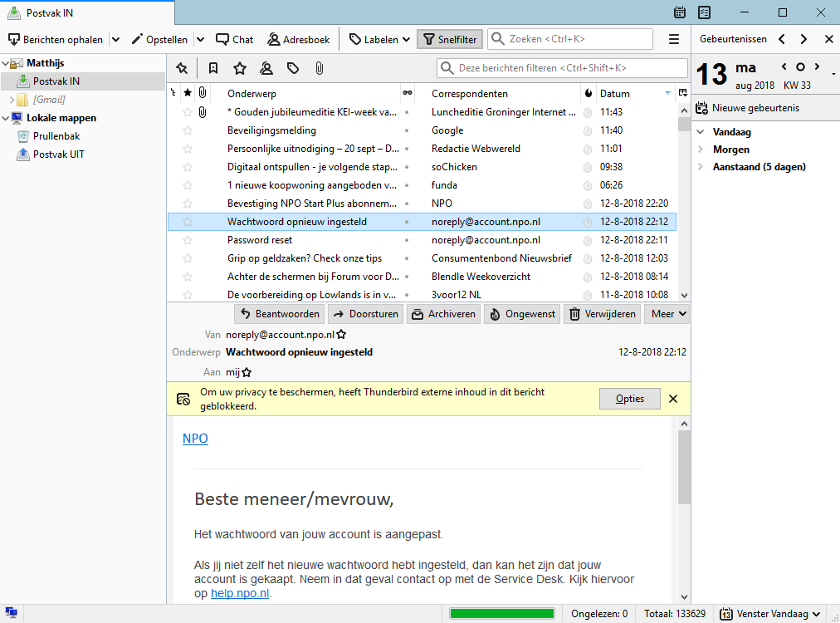Open the Tasks tab icon in title bar
Image resolution: width=840 pixels, height=623 pixels.
(x=705, y=12)
